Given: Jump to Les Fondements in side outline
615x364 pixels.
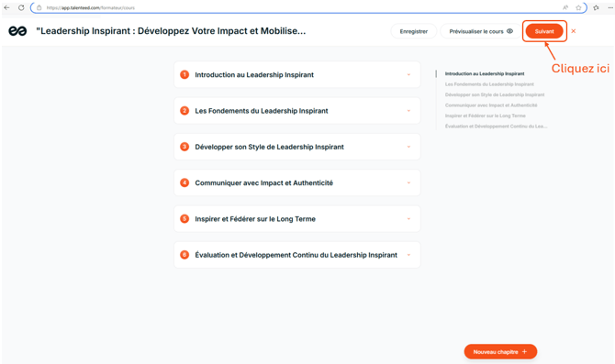Looking at the screenshot, I should click(489, 84).
